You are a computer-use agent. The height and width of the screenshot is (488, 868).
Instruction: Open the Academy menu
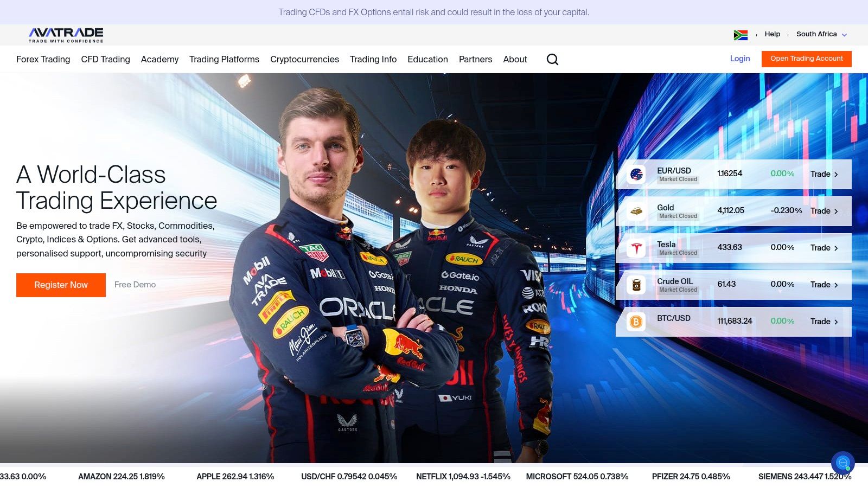click(159, 59)
